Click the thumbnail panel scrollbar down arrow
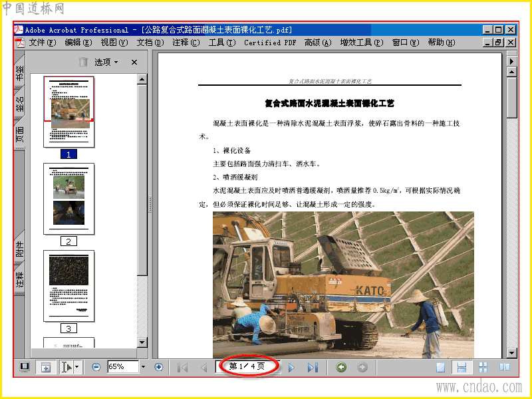This screenshot has width=532, height=399. click(142, 342)
